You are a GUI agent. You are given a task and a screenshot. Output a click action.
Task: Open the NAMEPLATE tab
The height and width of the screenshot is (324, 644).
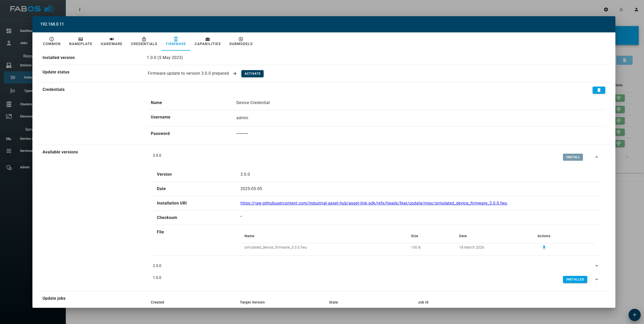point(81,41)
